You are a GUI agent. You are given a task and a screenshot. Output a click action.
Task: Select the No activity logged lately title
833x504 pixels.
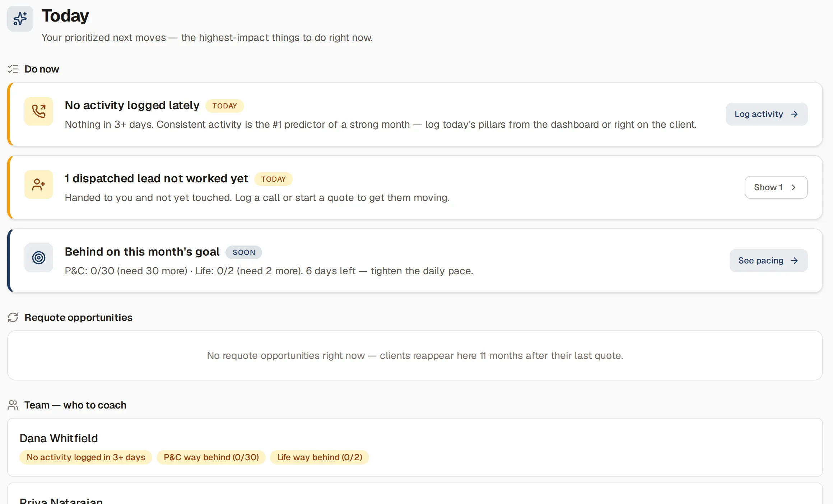(x=132, y=105)
